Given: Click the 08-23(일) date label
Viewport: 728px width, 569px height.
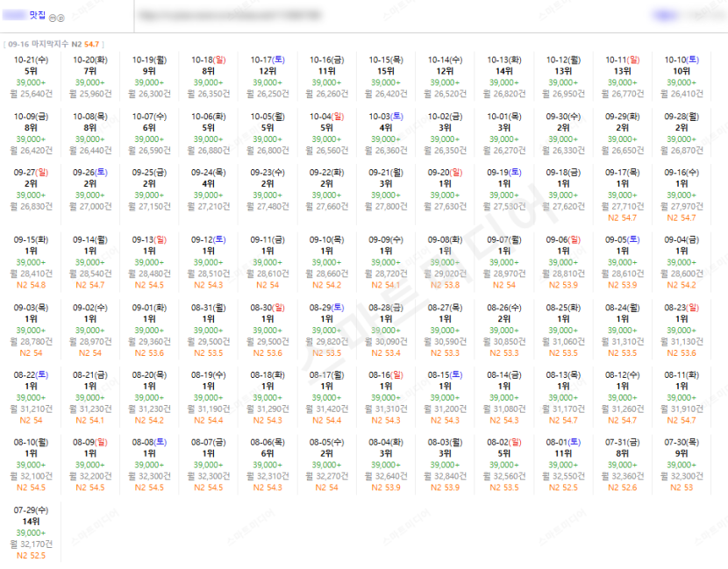Looking at the screenshot, I should pyautogui.click(x=682, y=308).
